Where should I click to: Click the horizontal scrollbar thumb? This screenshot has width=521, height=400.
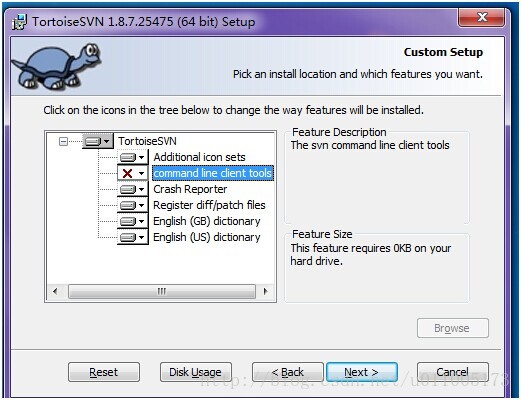162,291
